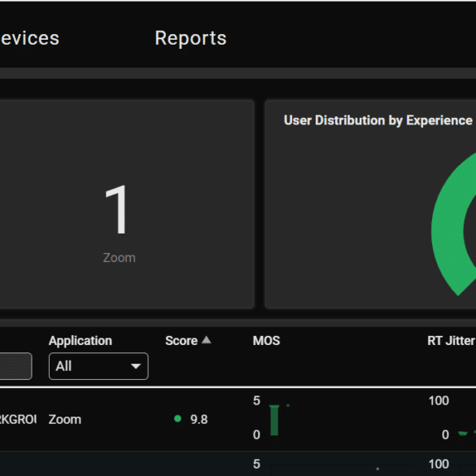The height and width of the screenshot is (476, 476).
Task: Open the Reports tab
Action: (190, 38)
